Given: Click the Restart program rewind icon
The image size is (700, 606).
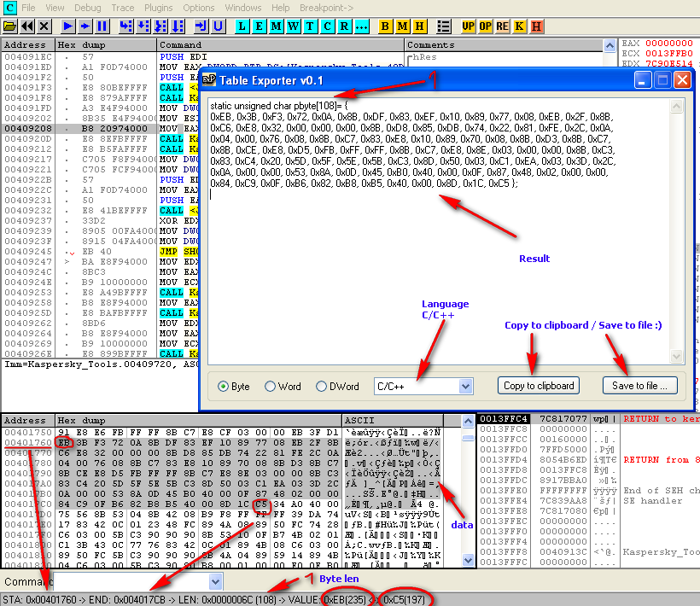Looking at the screenshot, I should (26, 26).
